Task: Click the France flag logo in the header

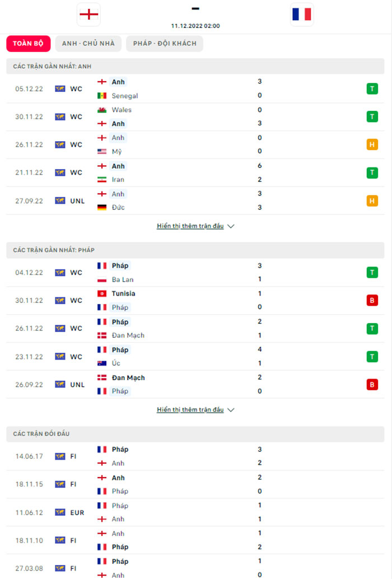Action: click(x=302, y=15)
